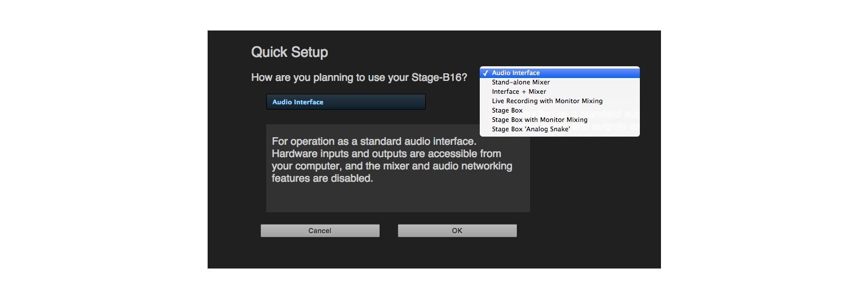This screenshot has height=299, width=868.
Task: Click the mode description paragraph text
Action: coord(392,160)
